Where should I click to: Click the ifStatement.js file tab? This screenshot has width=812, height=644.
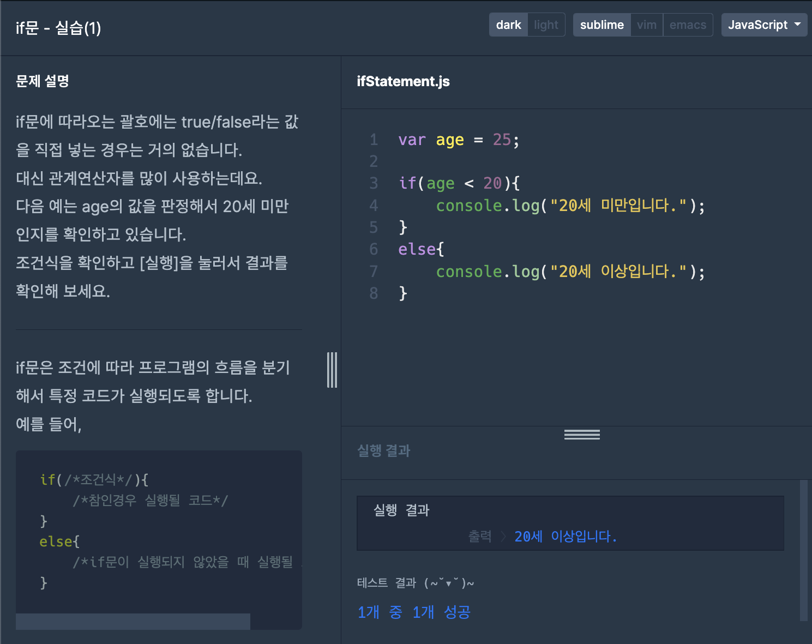coord(403,81)
